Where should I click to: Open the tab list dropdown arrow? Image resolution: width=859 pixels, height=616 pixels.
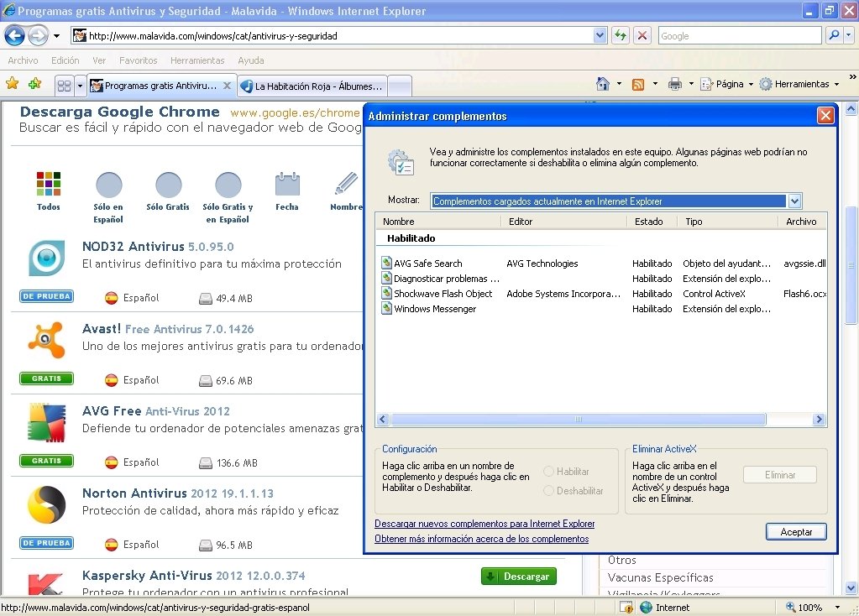click(x=80, y=86)
